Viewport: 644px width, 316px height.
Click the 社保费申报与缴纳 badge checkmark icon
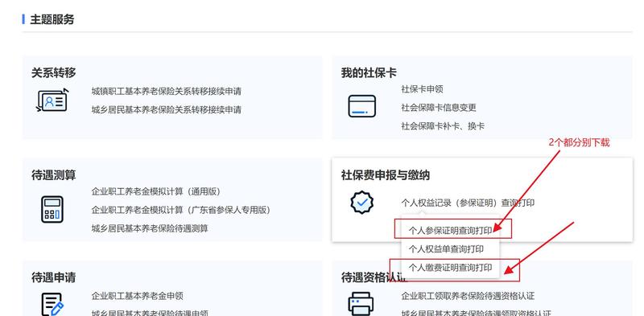tap(361, 203)
